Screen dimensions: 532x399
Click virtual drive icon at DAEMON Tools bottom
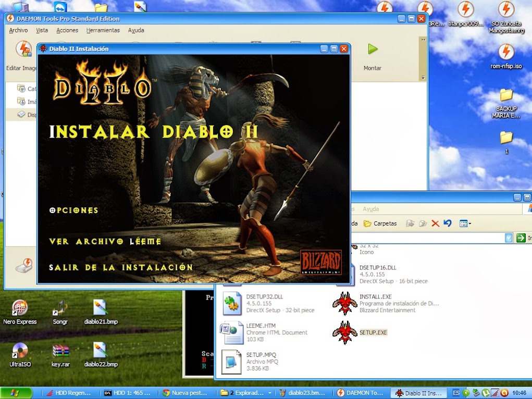[24, 266]
